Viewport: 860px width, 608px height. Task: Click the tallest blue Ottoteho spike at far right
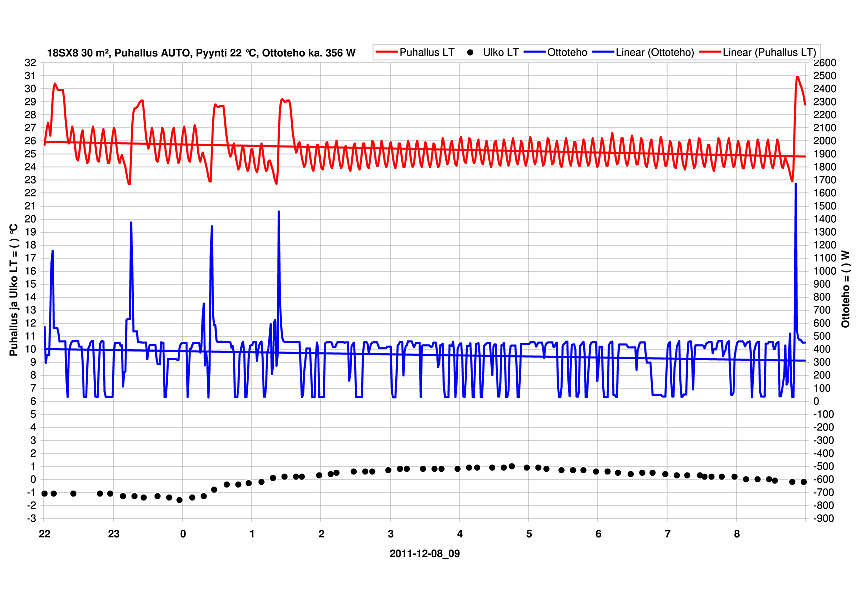[x=795, y=185]
